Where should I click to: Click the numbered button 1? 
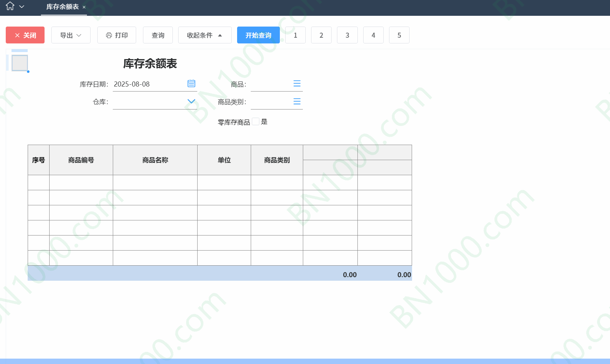pyautogui.click(x=295, y=35)
